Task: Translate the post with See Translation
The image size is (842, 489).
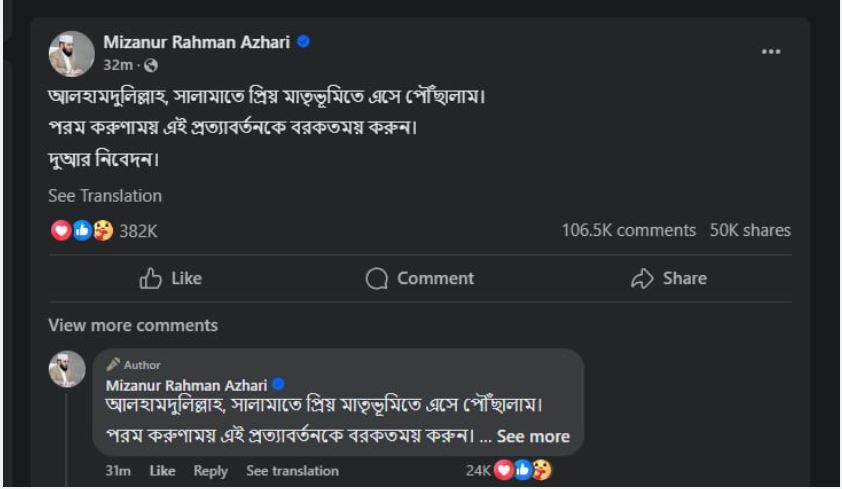Action: (105, 196)
